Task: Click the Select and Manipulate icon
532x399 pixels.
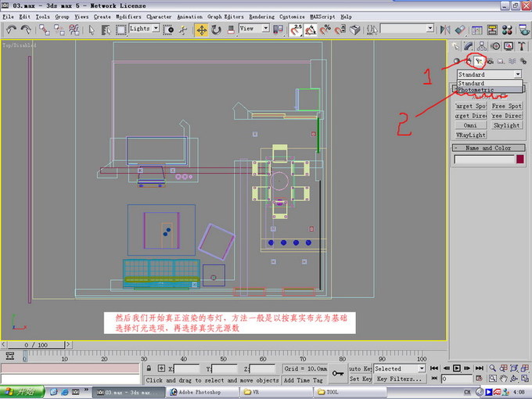Action: 183,30
